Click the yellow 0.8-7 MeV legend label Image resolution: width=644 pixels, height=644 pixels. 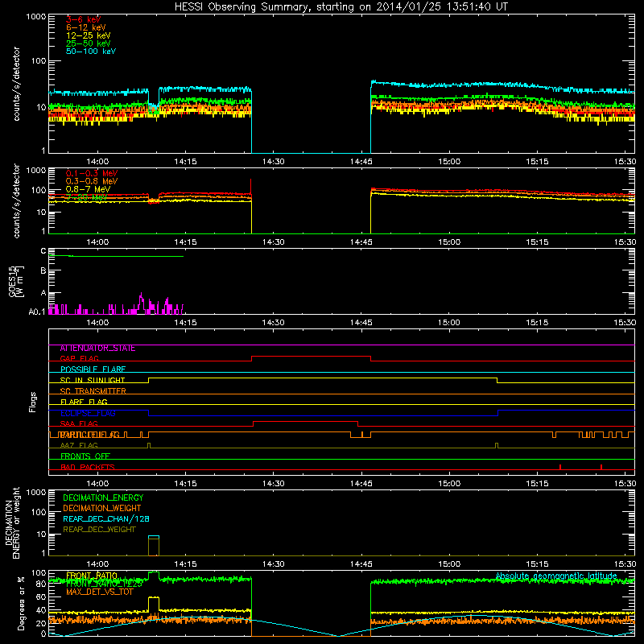[x=89, y=189]
